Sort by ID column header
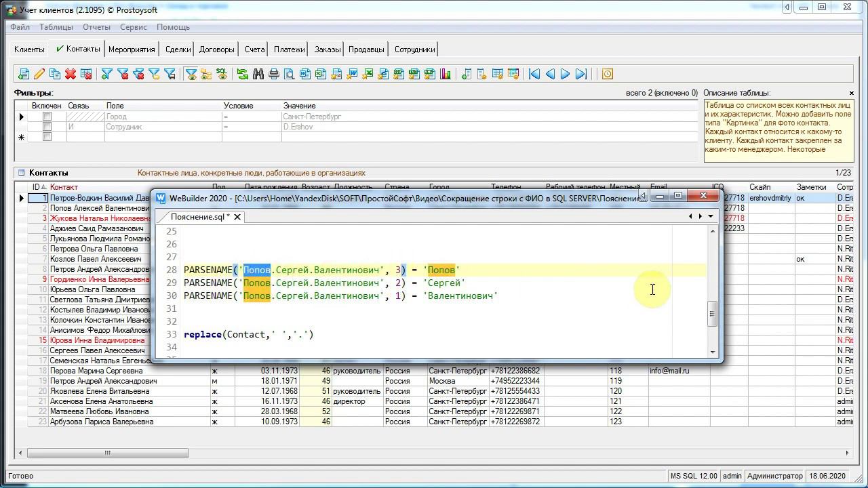Image resolution: width=868 pixels, height=488 pixels. coord(37,187)
